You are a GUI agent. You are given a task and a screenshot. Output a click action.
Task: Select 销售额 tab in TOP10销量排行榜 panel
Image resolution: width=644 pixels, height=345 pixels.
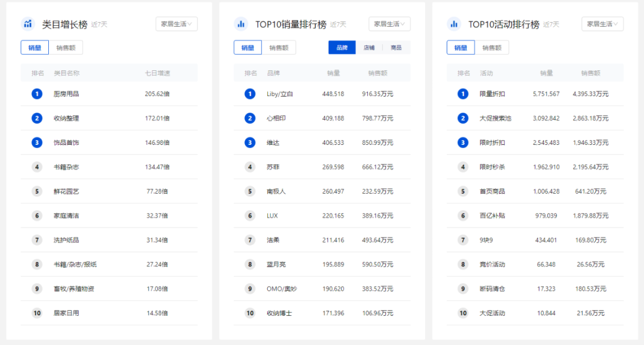tap(279, 48)
